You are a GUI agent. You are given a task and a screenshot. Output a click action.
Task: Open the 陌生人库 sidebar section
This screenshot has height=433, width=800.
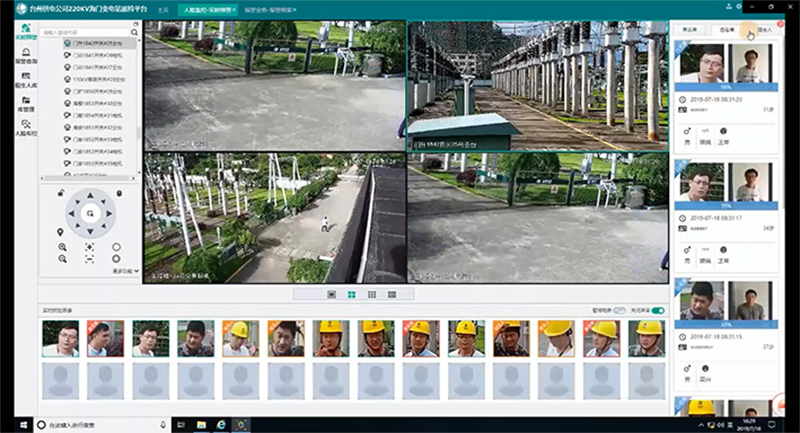point(26,80)
